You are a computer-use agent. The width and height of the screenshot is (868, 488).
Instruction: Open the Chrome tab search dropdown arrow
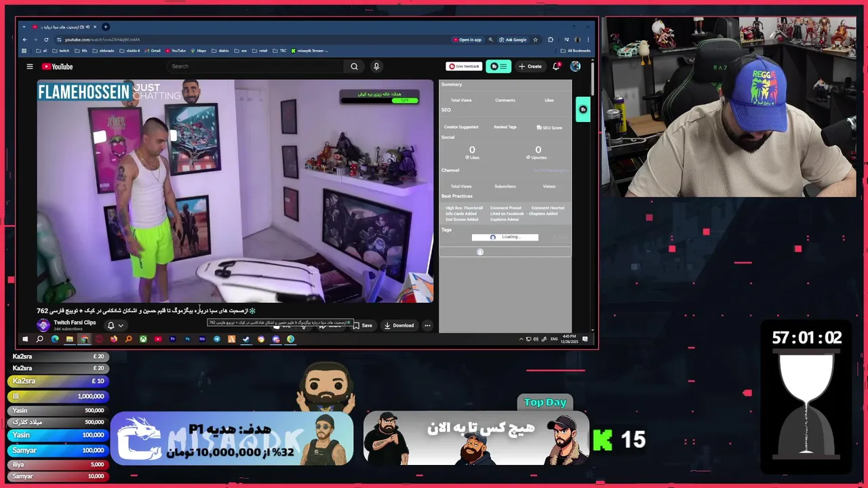[24, 26]
